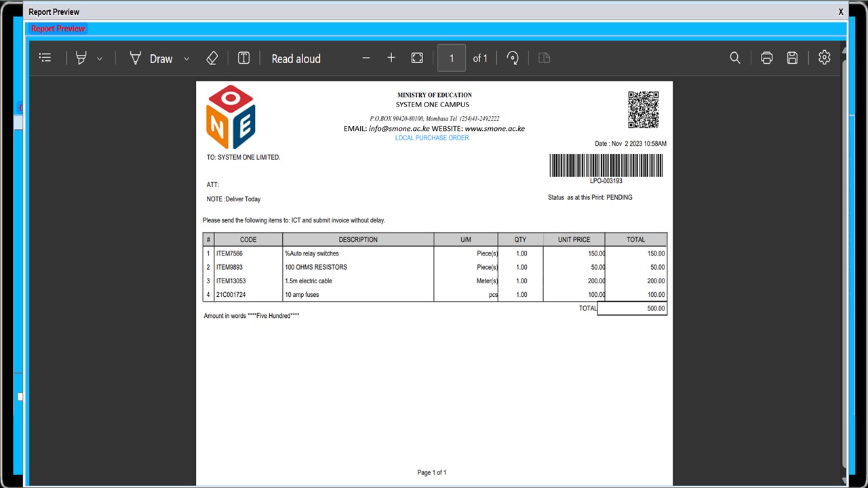Screen dimensions: 868x488
Task: Zoom in with the plus button
Action: (391, 58)
